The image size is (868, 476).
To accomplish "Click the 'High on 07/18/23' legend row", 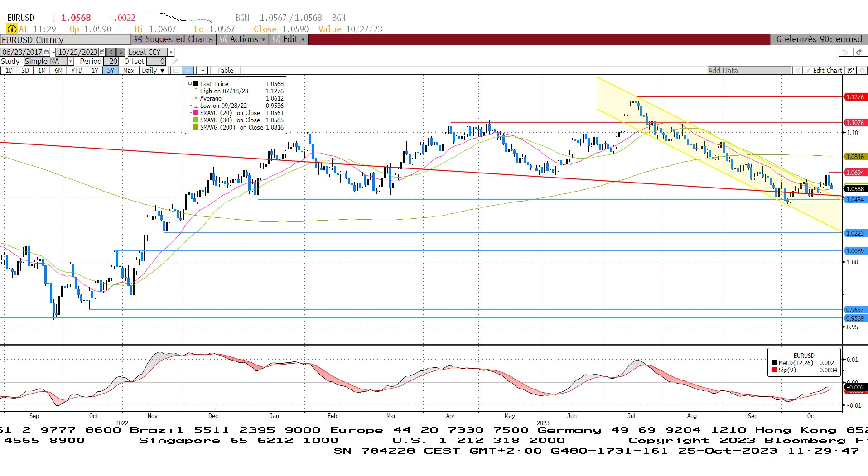I will [238, 91].
